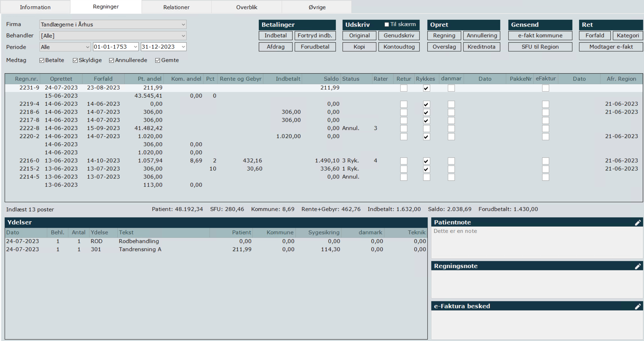Image resolution: width=644 pixels, height=341 pixels.
Task: Select the 43.545,41 amount row
Action: click(324, 96)
